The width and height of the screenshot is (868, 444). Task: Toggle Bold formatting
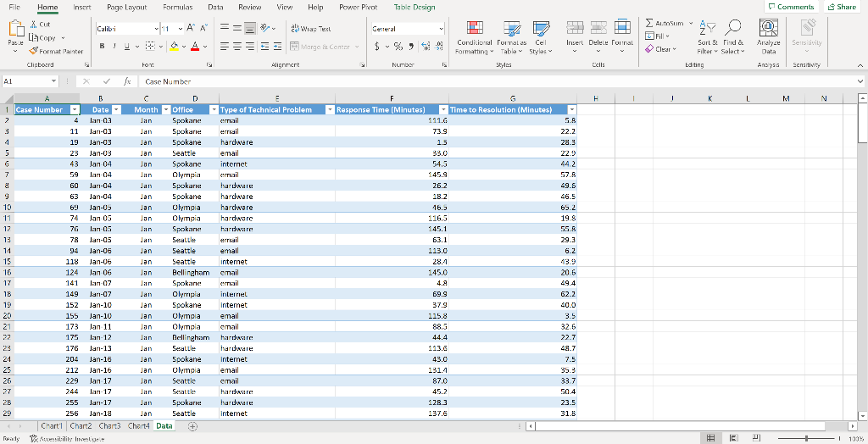pyautogui.click(x=102, y=47)
